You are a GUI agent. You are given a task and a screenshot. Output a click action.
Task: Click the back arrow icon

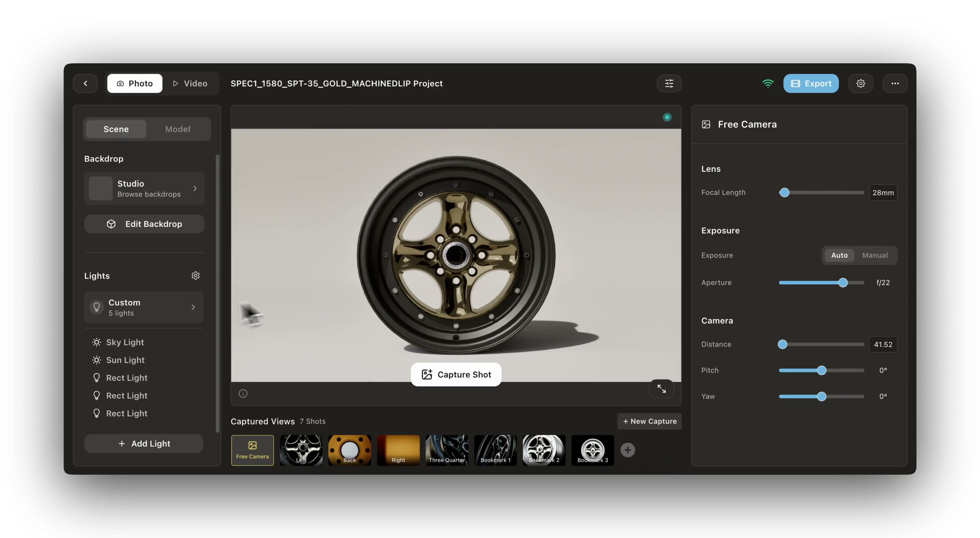[x=85, y=83]
